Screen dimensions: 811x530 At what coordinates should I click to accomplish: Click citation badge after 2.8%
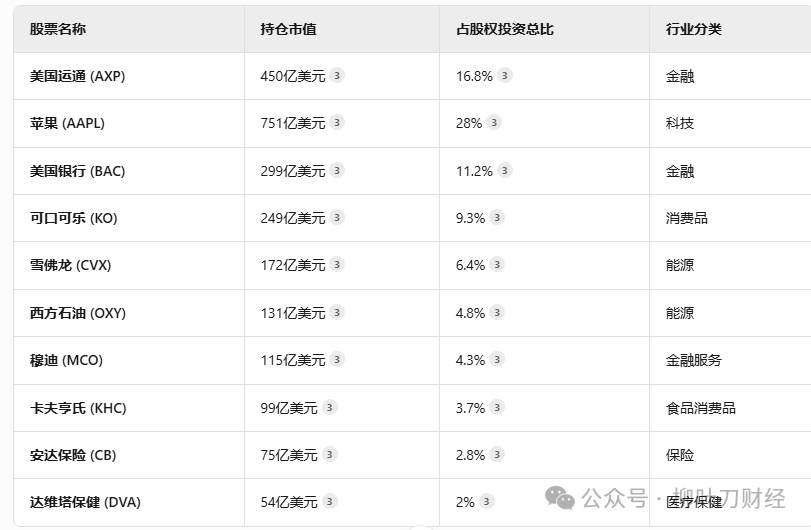[x=497, y=455]
